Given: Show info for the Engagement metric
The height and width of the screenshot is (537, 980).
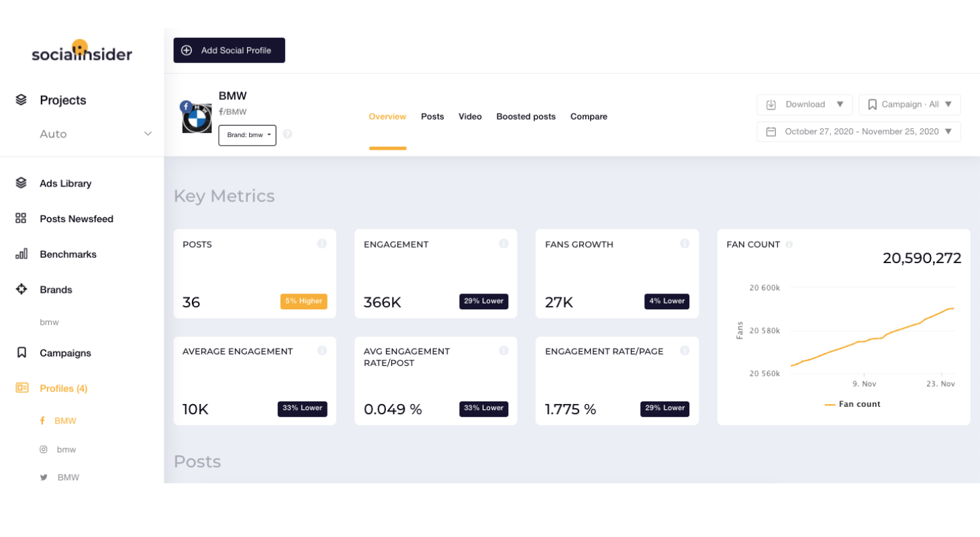Looking at the screenshot, I should click(503, 244).
